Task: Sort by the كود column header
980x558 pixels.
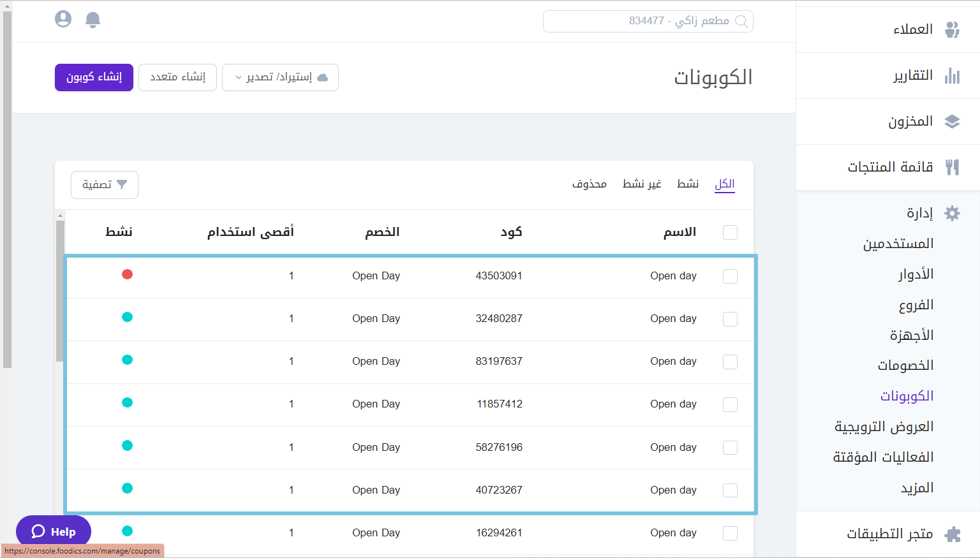Action: point(512,231)
